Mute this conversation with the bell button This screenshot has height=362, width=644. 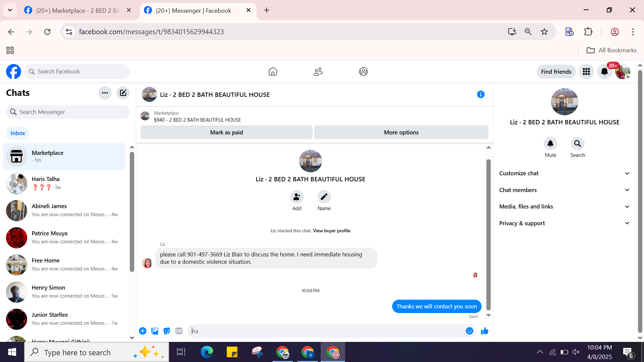(x=550, y=144)
